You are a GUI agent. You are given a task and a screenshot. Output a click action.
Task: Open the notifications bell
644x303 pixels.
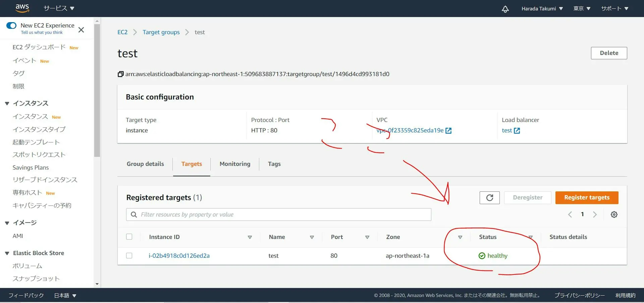[x=505, y=9]
